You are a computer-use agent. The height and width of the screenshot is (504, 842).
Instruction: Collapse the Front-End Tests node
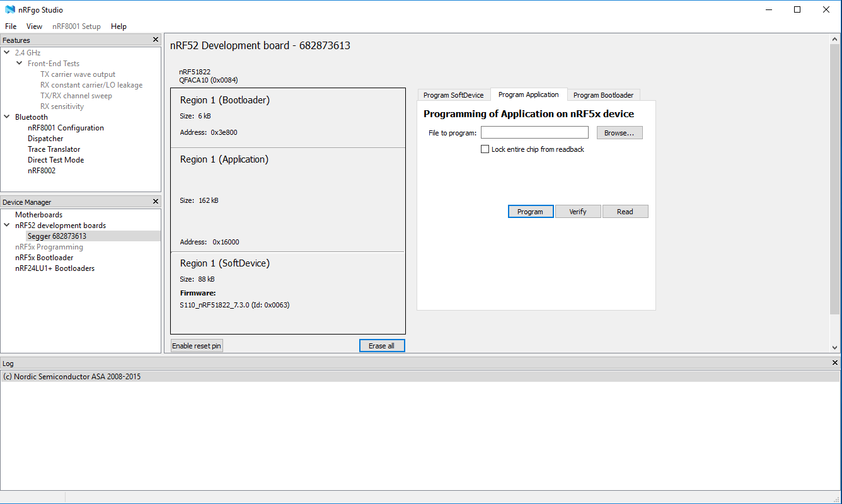(20, 64)
